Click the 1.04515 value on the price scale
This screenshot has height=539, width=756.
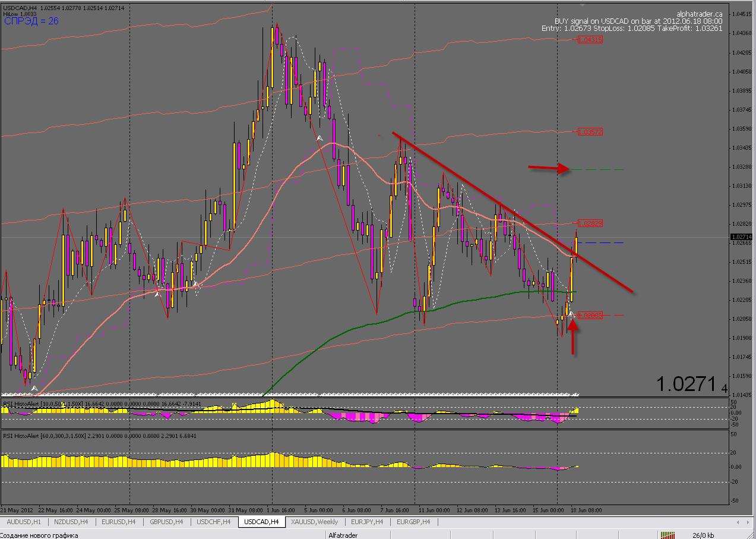click(741, 14)
